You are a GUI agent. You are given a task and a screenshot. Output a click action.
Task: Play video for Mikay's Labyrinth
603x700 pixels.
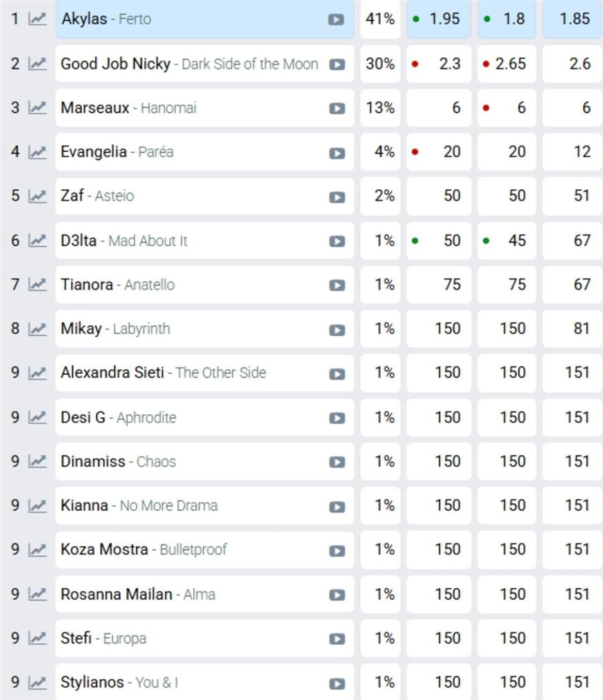pos(337,329)
